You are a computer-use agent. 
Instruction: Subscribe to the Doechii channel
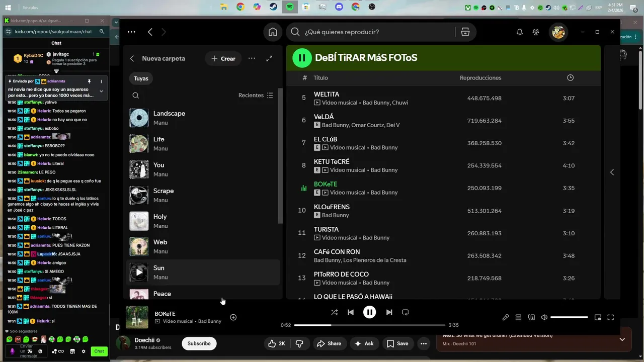click(x=199, y=343)
